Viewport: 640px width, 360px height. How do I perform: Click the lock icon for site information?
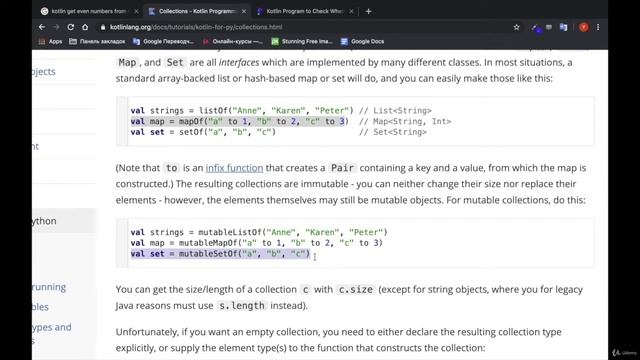103,27
